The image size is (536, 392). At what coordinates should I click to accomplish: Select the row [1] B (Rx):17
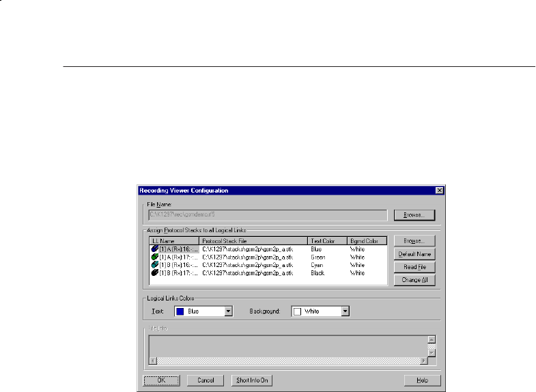coord(268,272)
